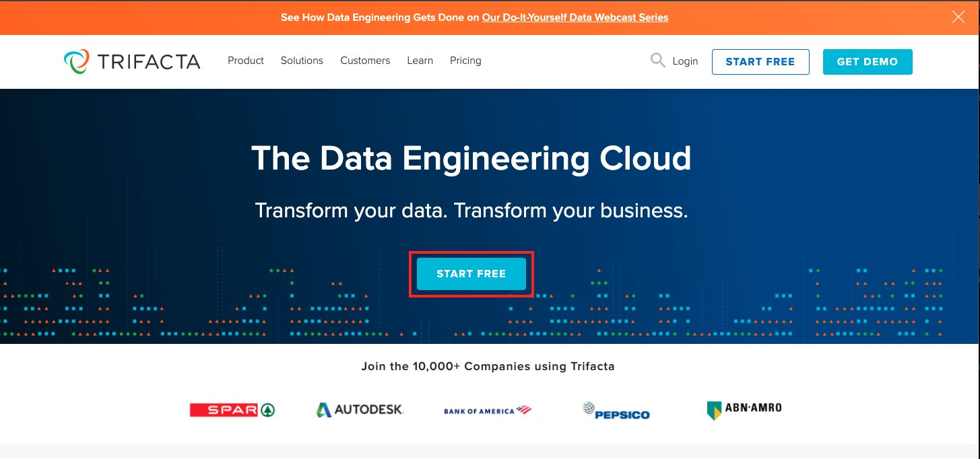Viewport: 980px width, 459px height.
Task: Click the SPAR company logo
Action: pyautogui.click(x=232, y=409)
